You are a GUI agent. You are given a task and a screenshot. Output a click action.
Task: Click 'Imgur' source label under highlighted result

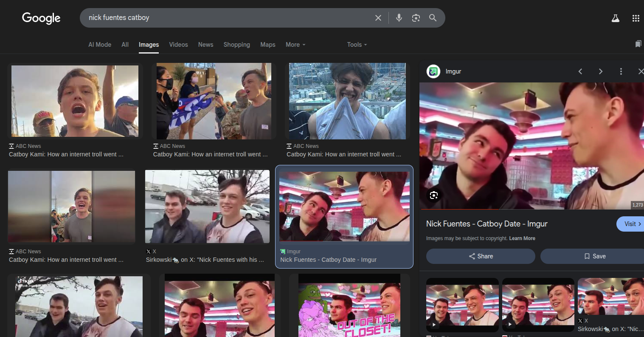point(293,252)
